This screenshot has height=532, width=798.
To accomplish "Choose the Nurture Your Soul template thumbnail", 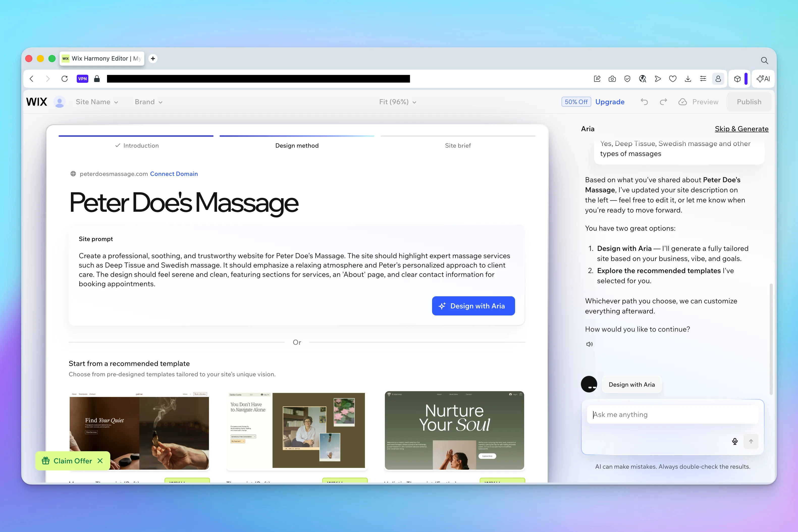I will 454,431.
